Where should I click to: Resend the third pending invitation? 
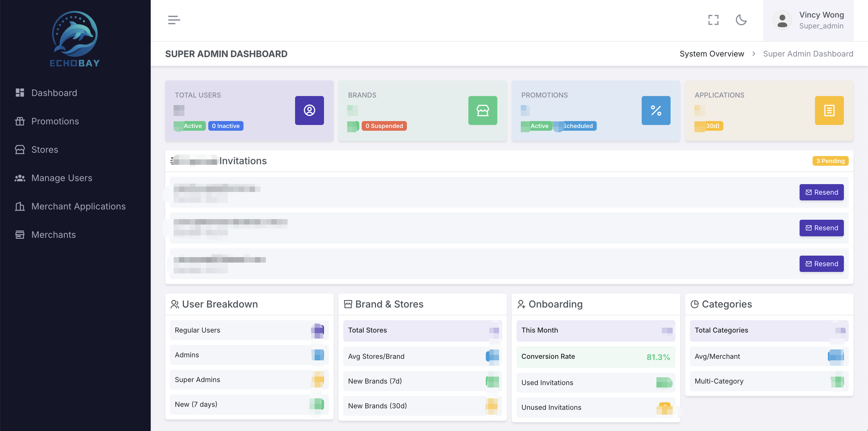[821, 264]
